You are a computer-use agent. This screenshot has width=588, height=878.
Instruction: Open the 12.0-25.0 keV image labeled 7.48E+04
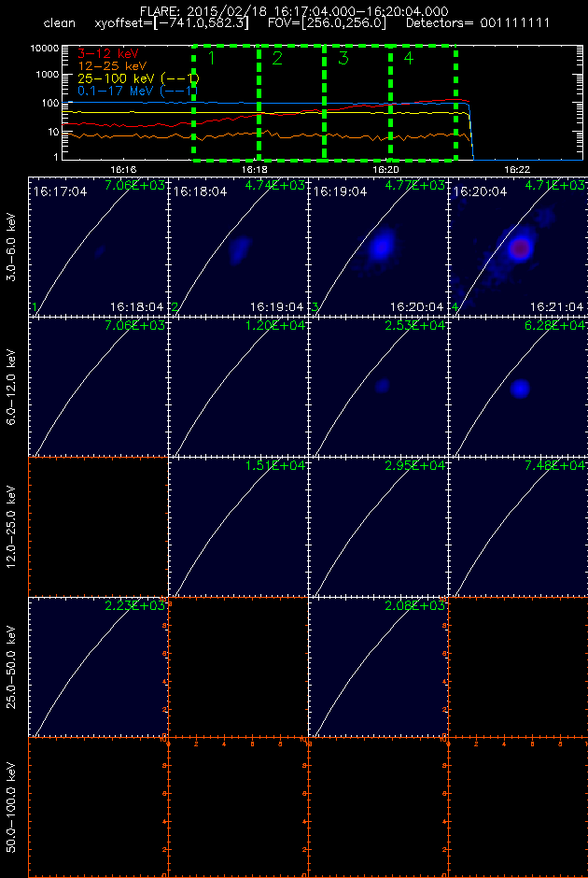[518, 528]
